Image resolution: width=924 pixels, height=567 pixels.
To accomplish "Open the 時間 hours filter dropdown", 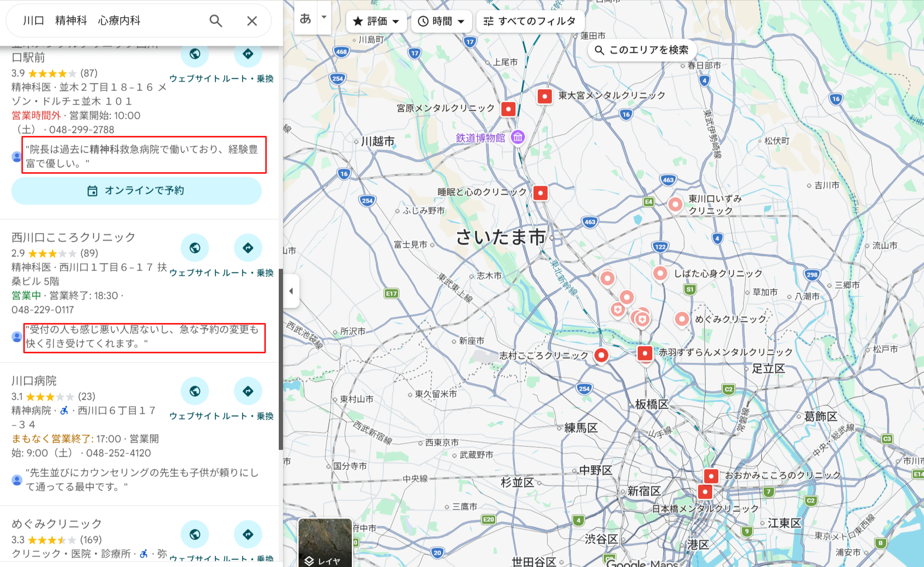I will click(441, 21).
